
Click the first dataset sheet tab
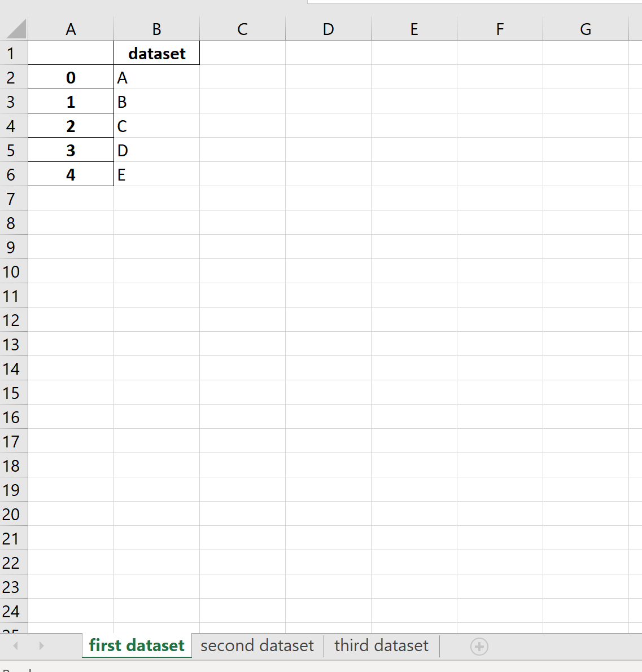click(x=136, y=645)
